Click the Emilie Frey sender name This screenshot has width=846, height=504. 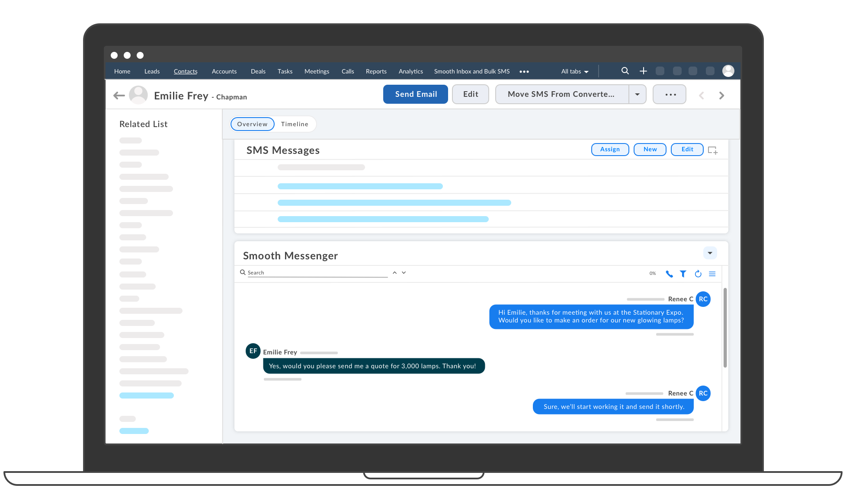point(280,352)
